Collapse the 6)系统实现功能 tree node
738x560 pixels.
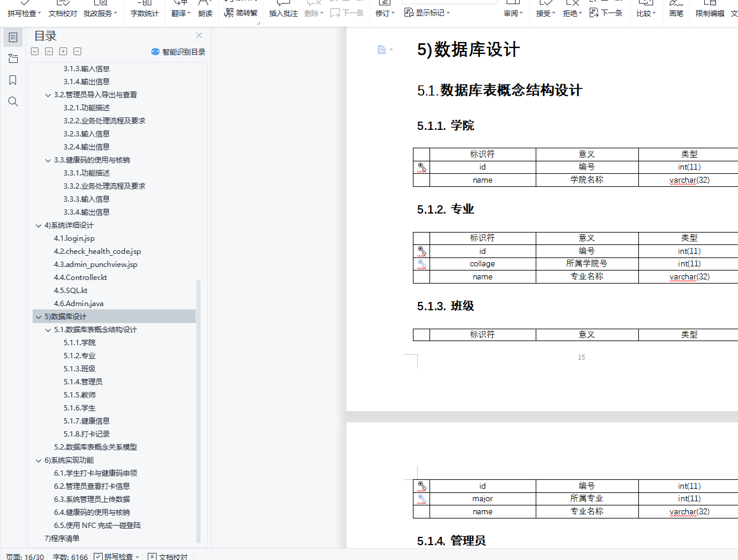39,460
